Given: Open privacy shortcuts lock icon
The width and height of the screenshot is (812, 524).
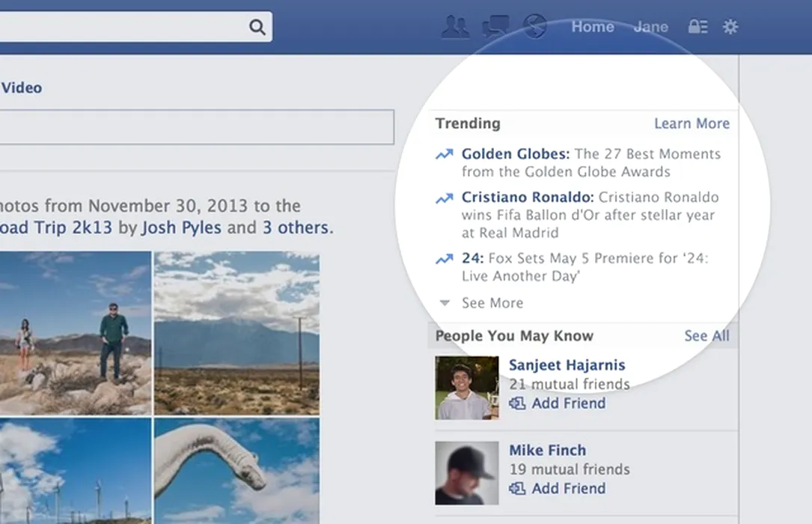Looking at the screenshot, I should pos(697,27).
